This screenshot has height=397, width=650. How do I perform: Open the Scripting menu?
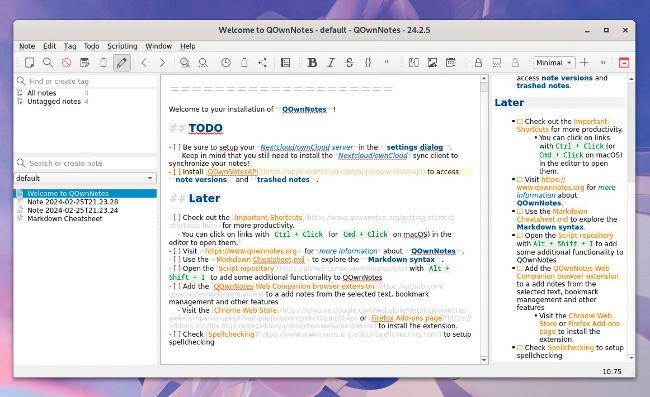coord(122,46)
